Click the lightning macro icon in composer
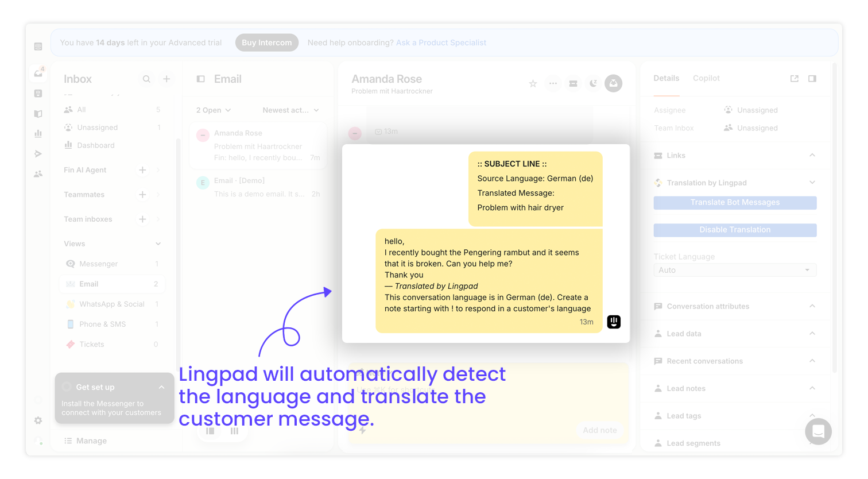This screenshot has height=479, width=868. (x=363, y=430)
